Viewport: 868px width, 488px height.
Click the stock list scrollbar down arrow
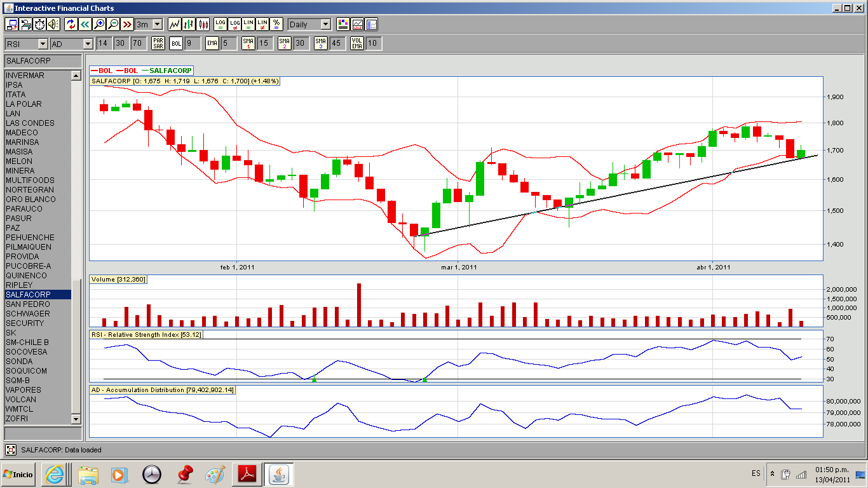point(76,419)
